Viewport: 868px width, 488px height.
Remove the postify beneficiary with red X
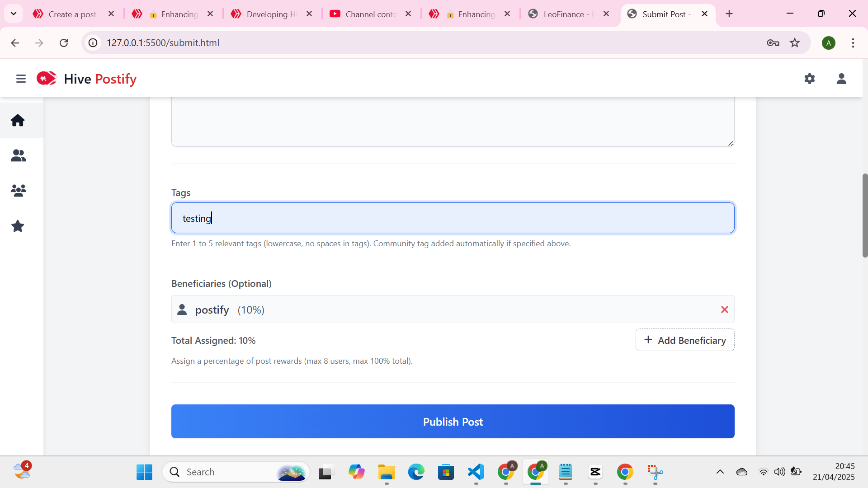coord(724,310)
